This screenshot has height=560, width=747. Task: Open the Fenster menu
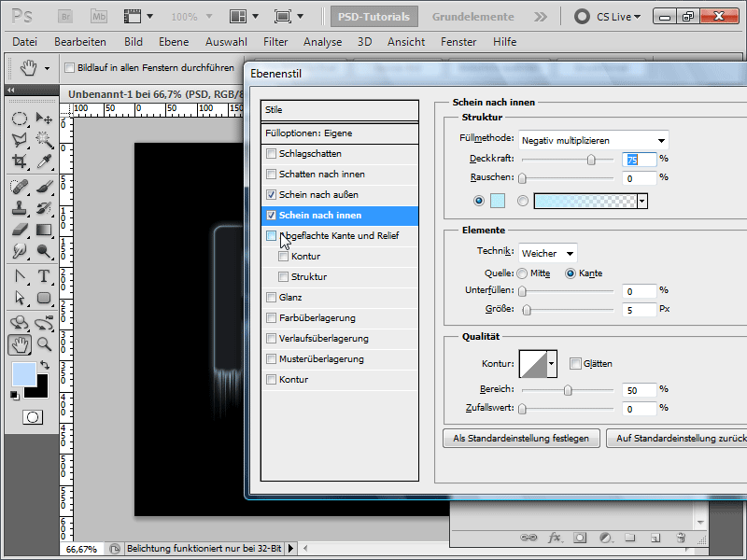point(458,42)
